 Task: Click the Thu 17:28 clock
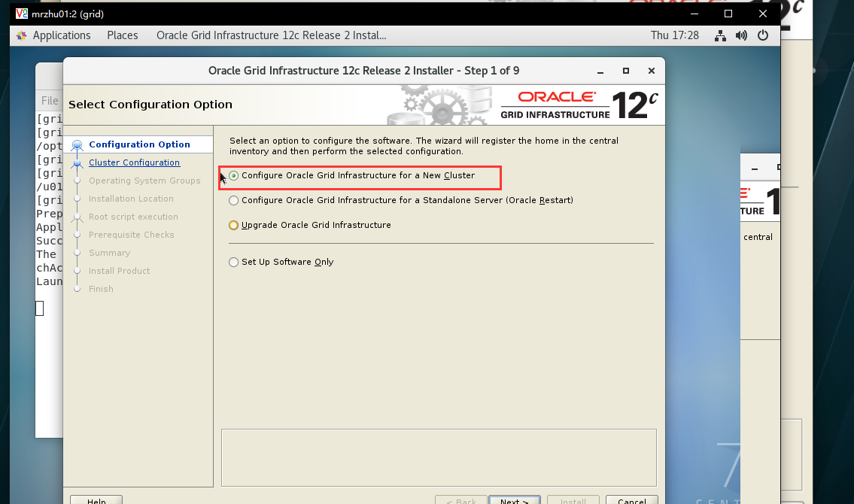point(675,35)
